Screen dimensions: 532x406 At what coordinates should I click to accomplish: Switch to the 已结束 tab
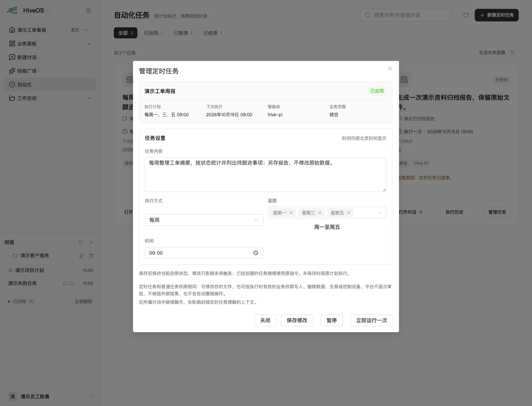(x=213, y=33)
